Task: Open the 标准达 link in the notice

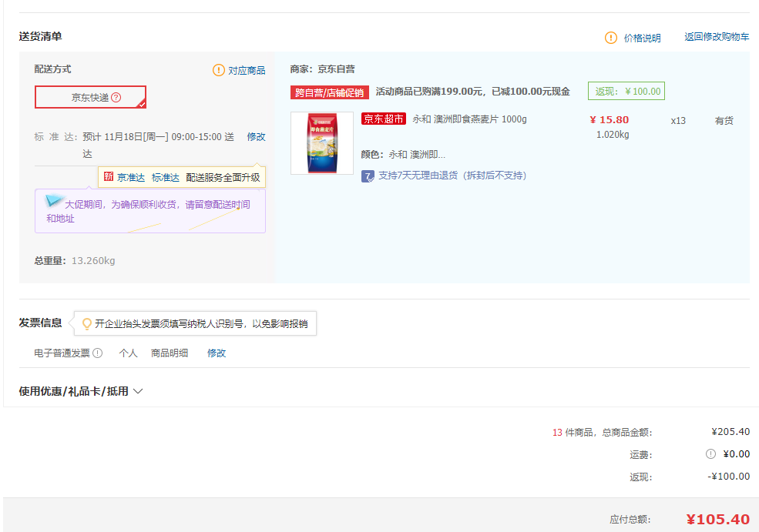Action: pos(166,178)
